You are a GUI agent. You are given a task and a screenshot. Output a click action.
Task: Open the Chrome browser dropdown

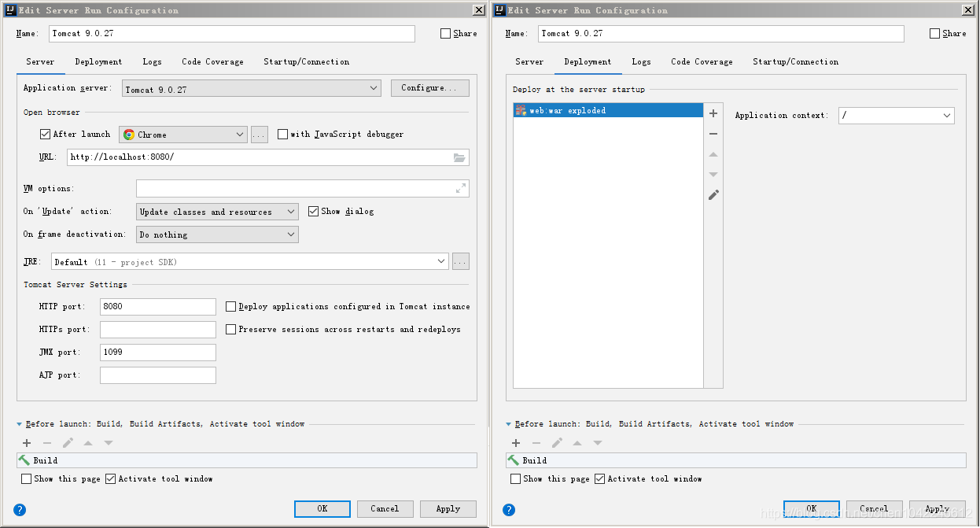point(183,135)
